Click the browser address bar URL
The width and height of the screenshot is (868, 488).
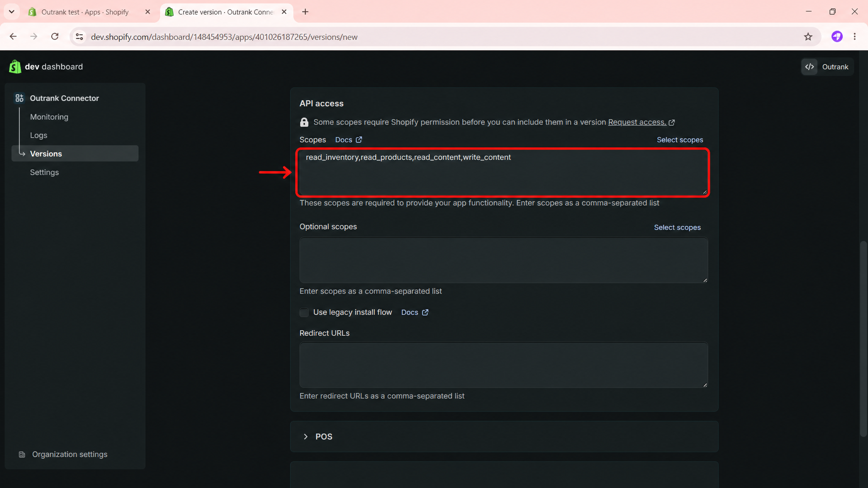click(224, 37)
